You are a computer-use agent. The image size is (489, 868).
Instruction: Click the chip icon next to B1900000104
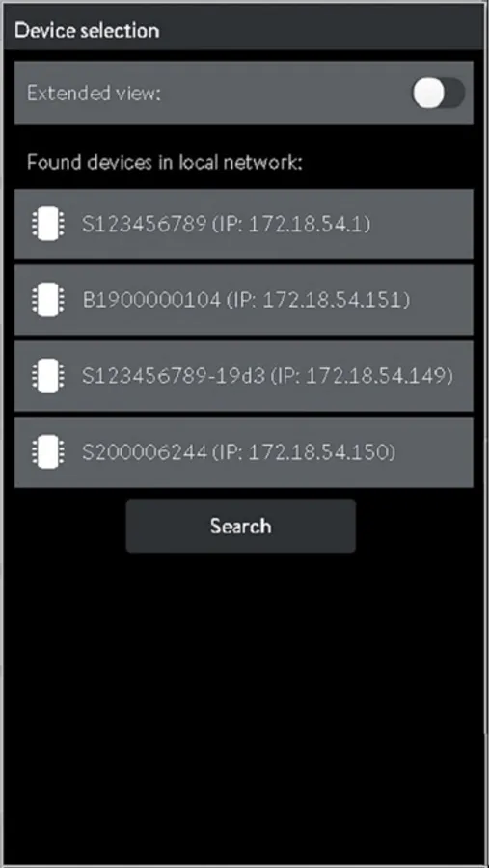tap(47, 300)
